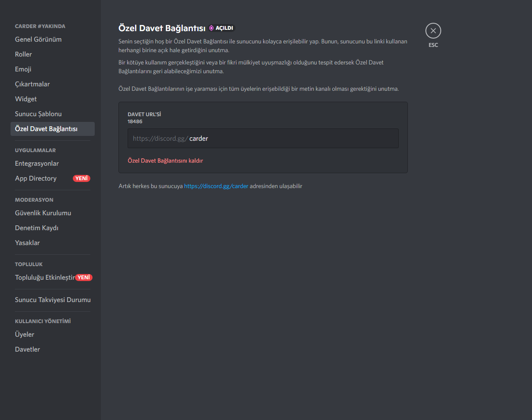The image size is (532, 420).
Task: Open the Roller page
Action: (x=53, y=54)
